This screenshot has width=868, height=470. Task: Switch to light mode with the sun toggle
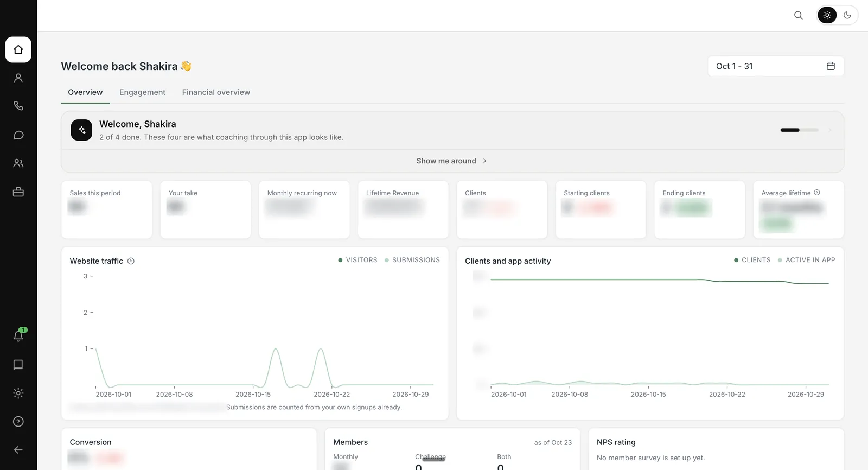click(827, 15)
